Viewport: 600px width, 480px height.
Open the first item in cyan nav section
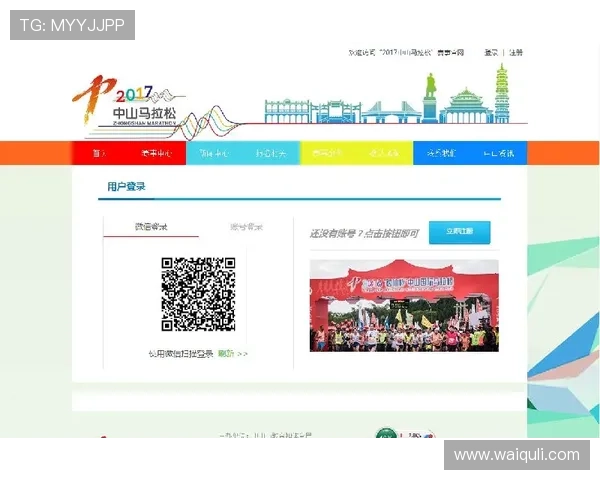[214, 153]
